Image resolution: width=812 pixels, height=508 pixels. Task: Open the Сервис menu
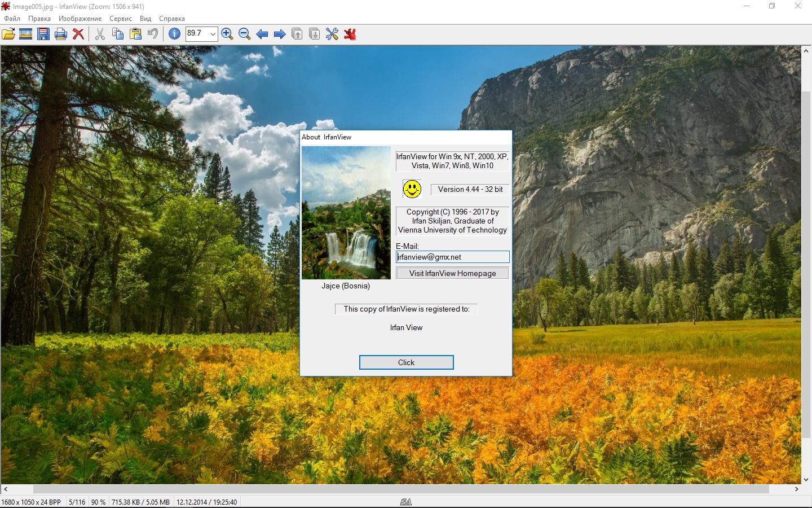coord(121,19)
